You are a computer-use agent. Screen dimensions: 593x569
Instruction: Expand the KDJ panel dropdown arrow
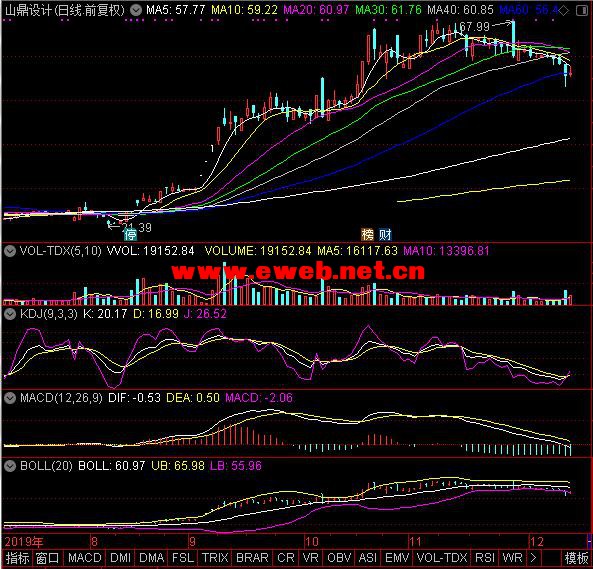pyautogui.click(x=10, y=314)
